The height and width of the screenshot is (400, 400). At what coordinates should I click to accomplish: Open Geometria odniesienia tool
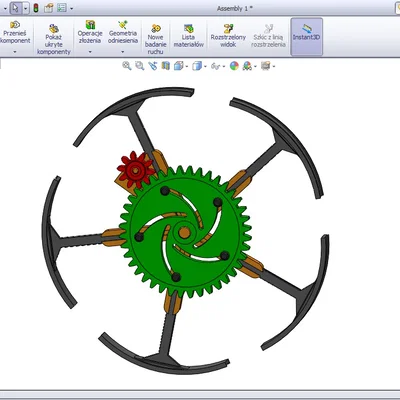[x=123, y=33]
